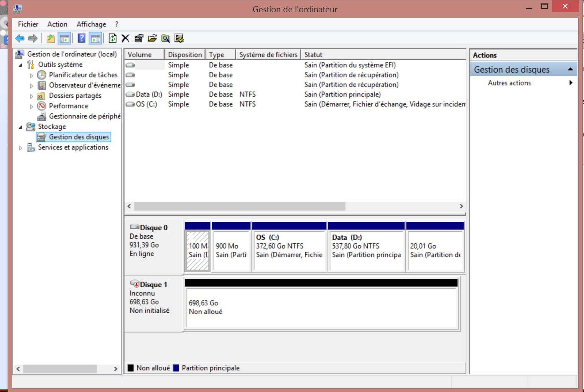This screenshot has height=392, width=584.
Task: Open Gestionnaire de périphériques in the tree
Action: coord(85,116)
